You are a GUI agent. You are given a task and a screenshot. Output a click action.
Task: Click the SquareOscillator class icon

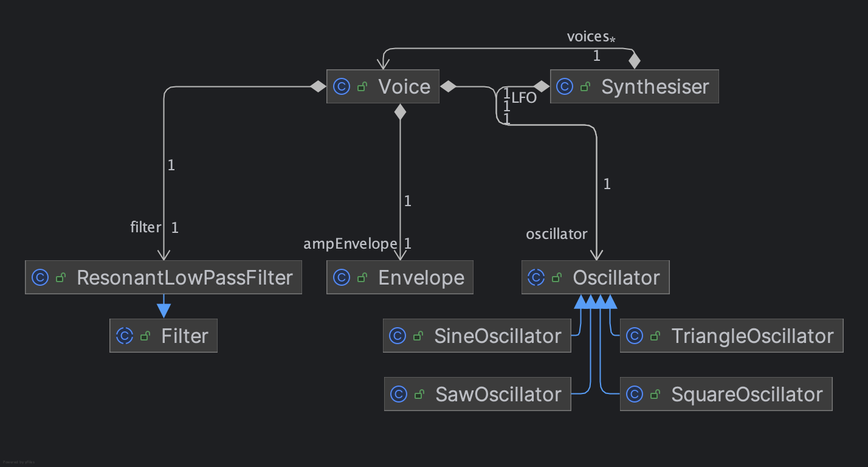click(635, 394)
